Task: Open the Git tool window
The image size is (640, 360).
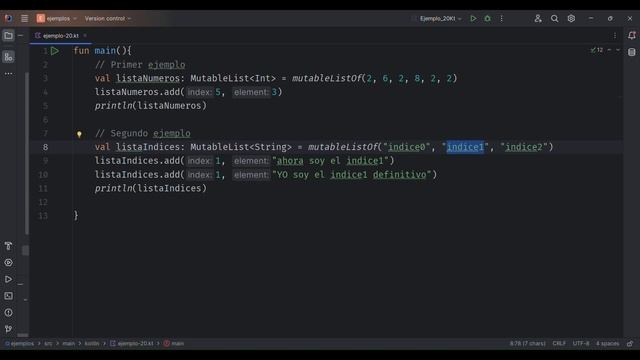Action: point(8,329)
